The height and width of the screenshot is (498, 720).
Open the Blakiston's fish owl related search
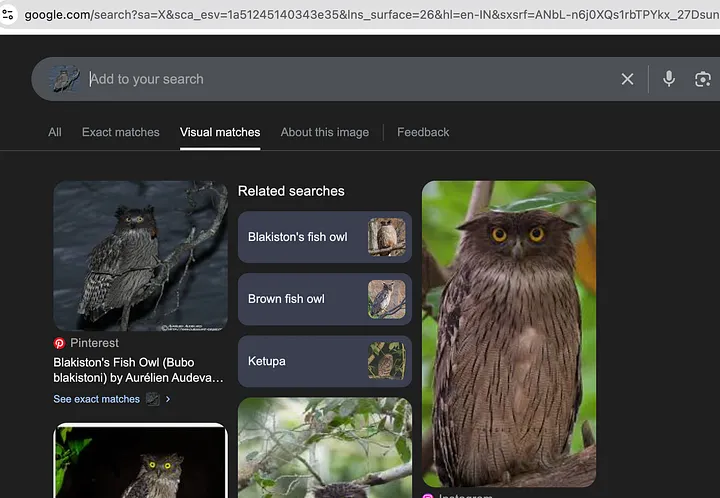pyautogui.click(x=325, y=237)
